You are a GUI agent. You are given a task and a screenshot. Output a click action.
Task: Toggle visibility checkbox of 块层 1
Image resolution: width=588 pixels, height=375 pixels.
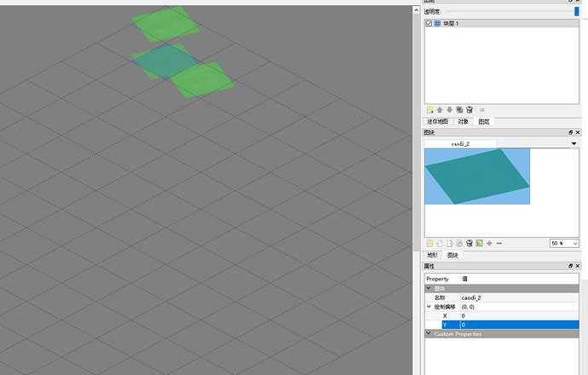click(x=429, y=23)
